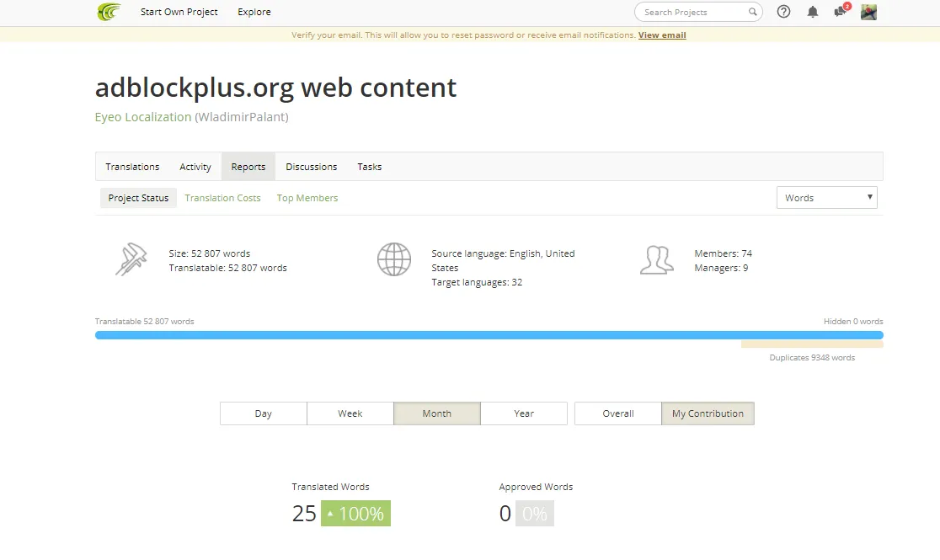Click 'Target languages: 32' text
The height and width of the screenshot is (560, 940).
(x=477, y=282)
